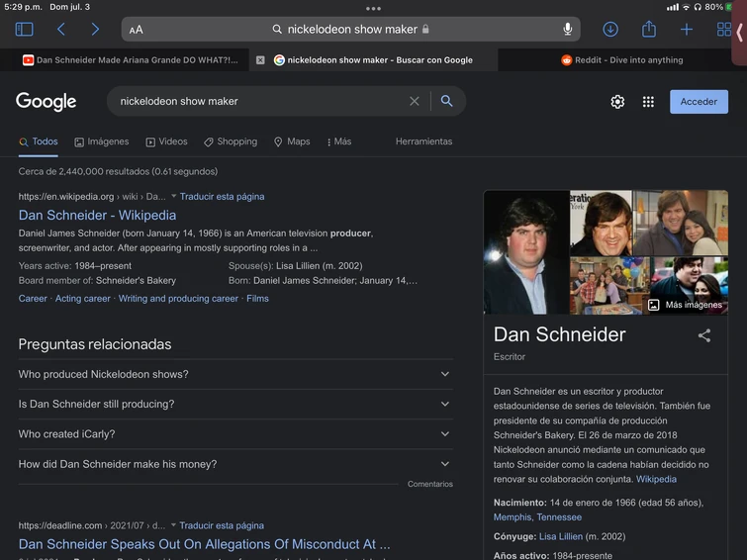Image resolution: width=747 pixels, height=560 pixels.
Task: Open the AA reader/text size menu
Action: pyautogui.click(x=136, y=30)
